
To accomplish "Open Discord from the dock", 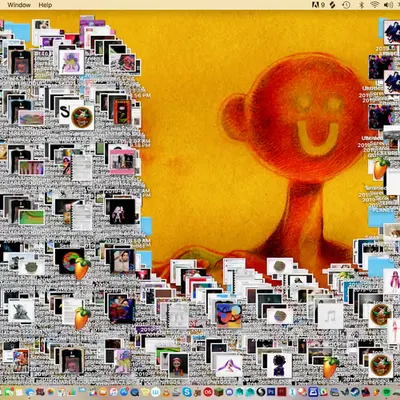I will point(229,392).
